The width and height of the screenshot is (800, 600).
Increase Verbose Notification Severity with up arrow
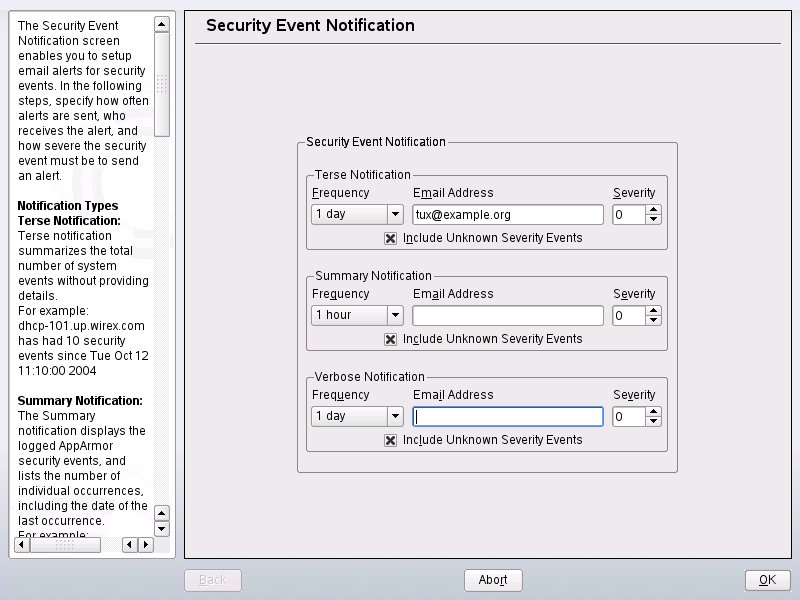tap(651, 412)
